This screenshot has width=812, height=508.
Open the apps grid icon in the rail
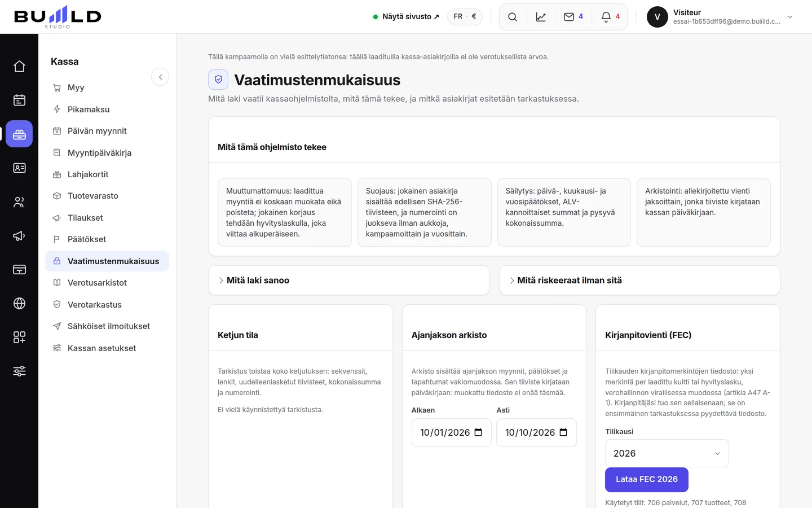point(19,337)
